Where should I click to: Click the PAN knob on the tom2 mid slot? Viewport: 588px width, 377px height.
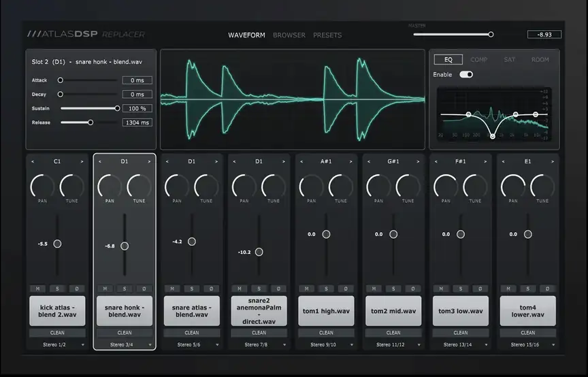[x=378, y=186]
